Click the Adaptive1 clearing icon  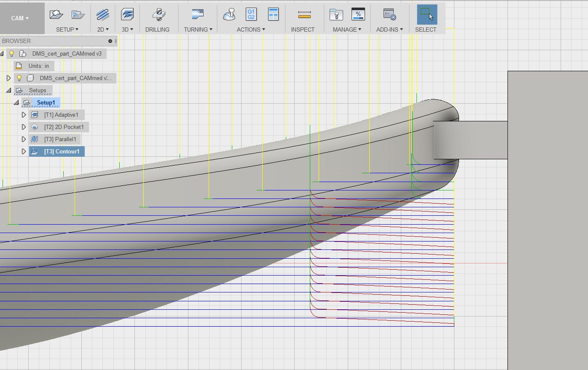pos(35,115)
